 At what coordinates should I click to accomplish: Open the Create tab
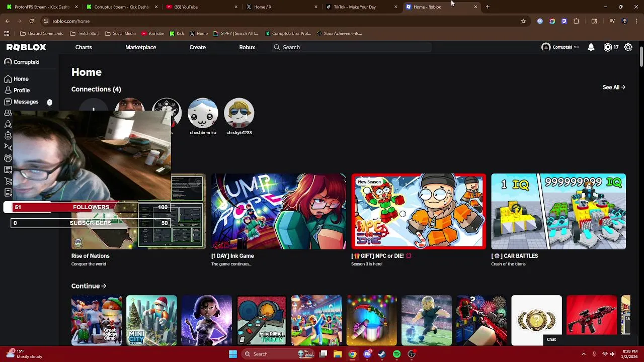tap(198, 47)
